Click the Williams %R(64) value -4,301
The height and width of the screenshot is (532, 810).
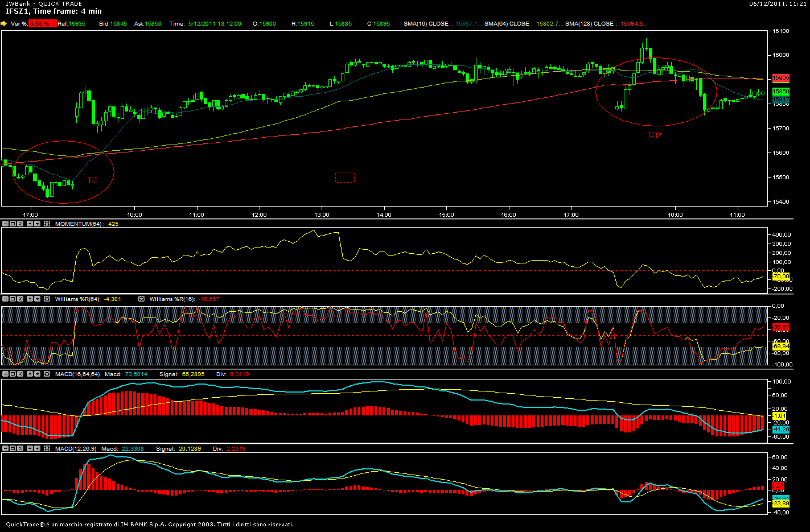113,299
